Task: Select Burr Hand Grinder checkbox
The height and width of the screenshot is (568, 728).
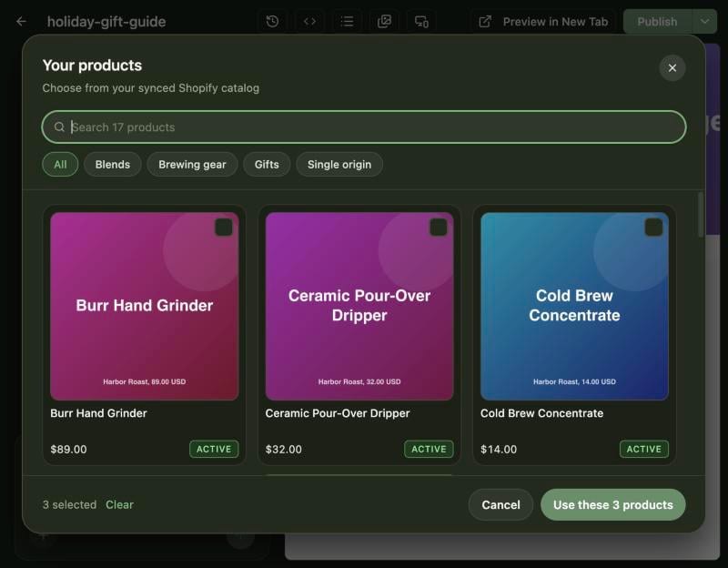Action: click(224, 228)
